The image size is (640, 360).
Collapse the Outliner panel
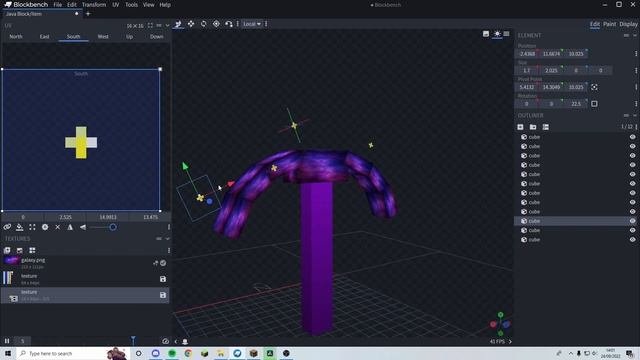pyautogui.click(x=635, y=116)
